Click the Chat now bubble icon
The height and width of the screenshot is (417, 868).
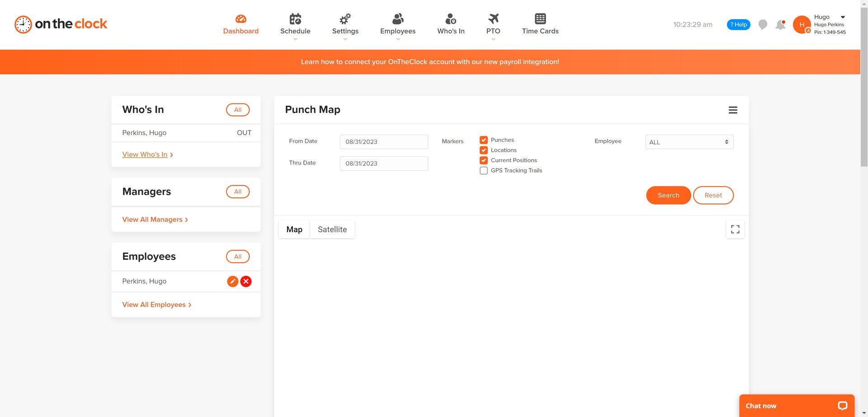[842, 406]
